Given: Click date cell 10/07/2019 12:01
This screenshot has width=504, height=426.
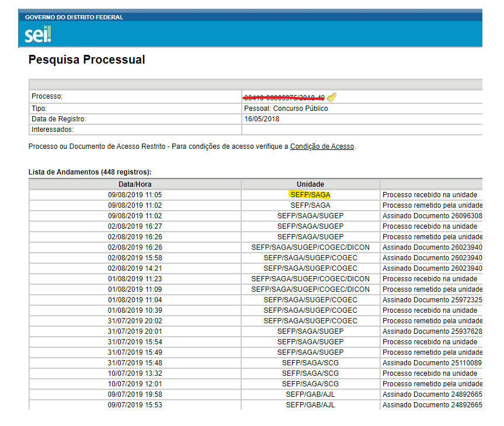Looking at the screenshot, I should coord(135,384).
